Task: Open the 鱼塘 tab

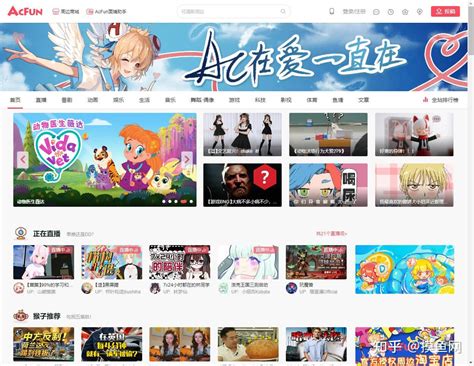Action: tap(338, 100)
